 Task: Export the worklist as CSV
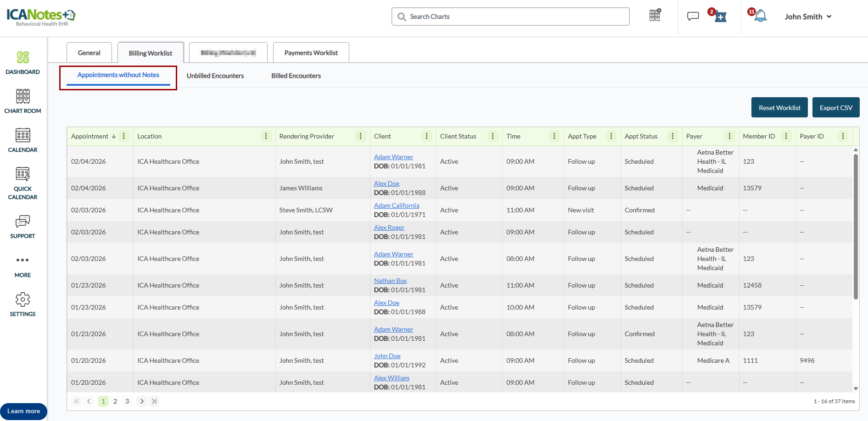point(835,108)
